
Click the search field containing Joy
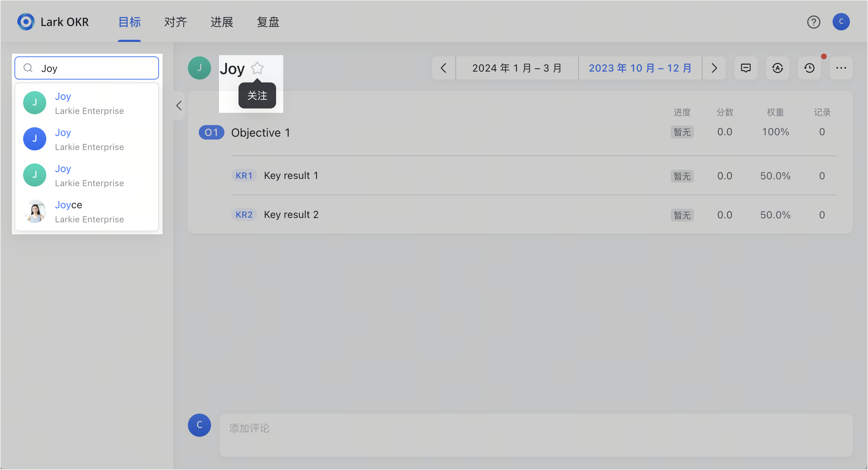[87, 68]
